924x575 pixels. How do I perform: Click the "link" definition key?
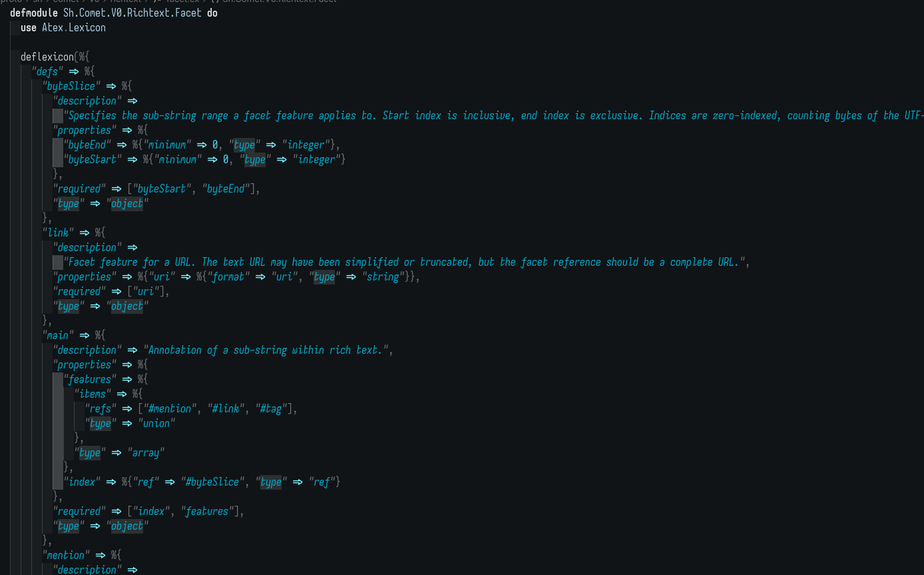58,233
